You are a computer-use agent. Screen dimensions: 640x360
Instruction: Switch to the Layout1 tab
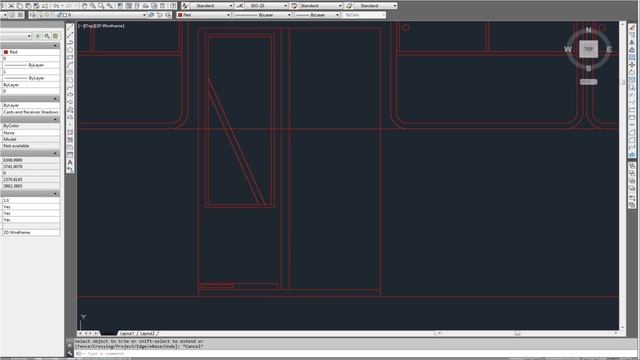coord(127,333)
